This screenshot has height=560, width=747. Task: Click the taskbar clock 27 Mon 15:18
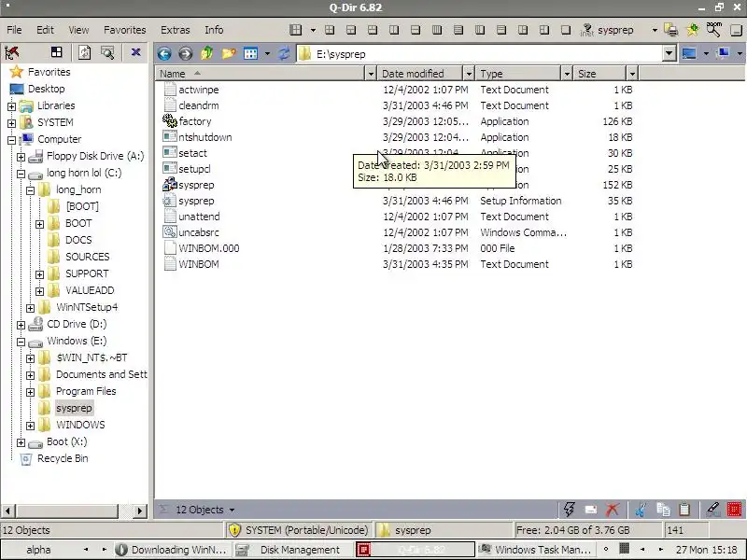pyautogui.click(x=706, y=550)
